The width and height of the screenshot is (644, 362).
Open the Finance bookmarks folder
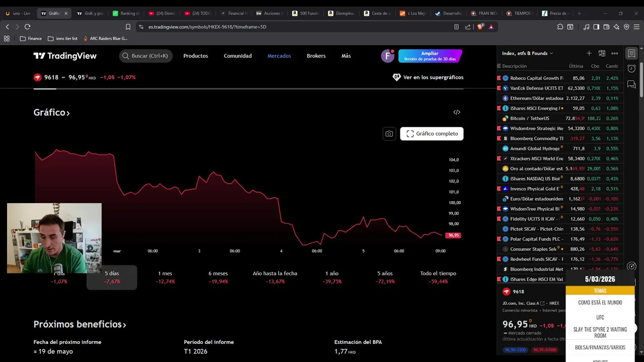coord(31,38)
